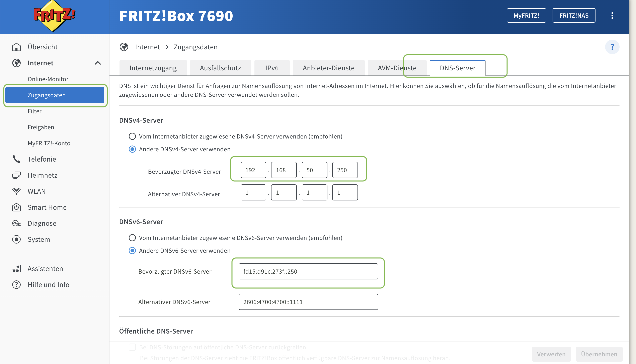Click the Heimnetz network icon

click(16, 175)
